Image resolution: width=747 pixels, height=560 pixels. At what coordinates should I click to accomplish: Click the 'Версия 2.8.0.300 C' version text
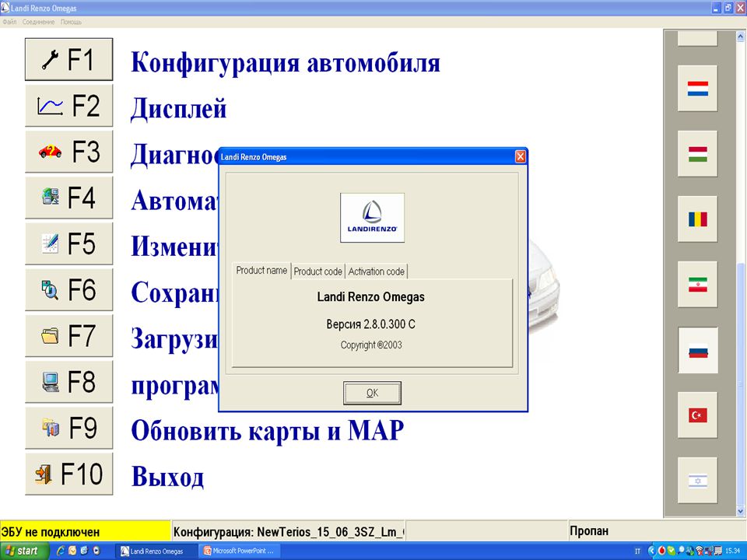tap(370, 324)
